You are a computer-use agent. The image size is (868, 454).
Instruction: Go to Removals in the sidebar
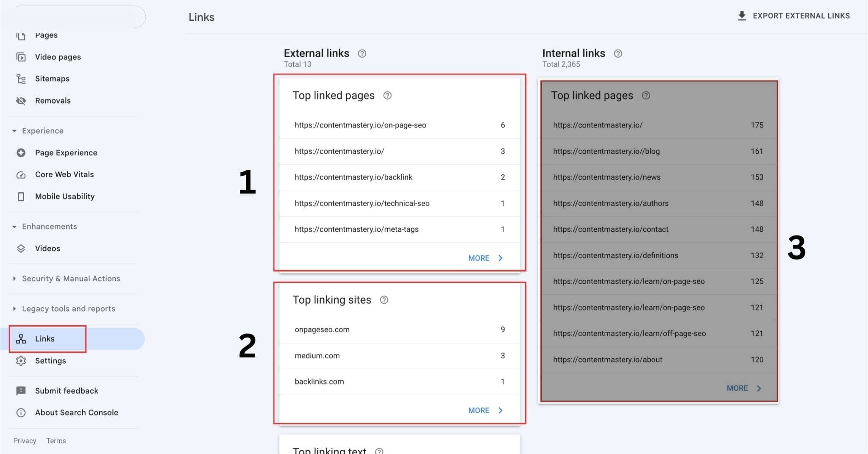click(53, 101)
